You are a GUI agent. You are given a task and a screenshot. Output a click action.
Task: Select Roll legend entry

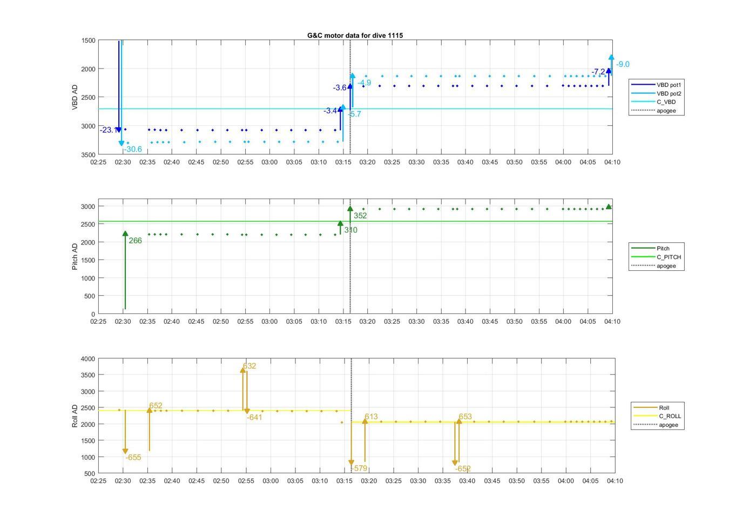[652, 407]
